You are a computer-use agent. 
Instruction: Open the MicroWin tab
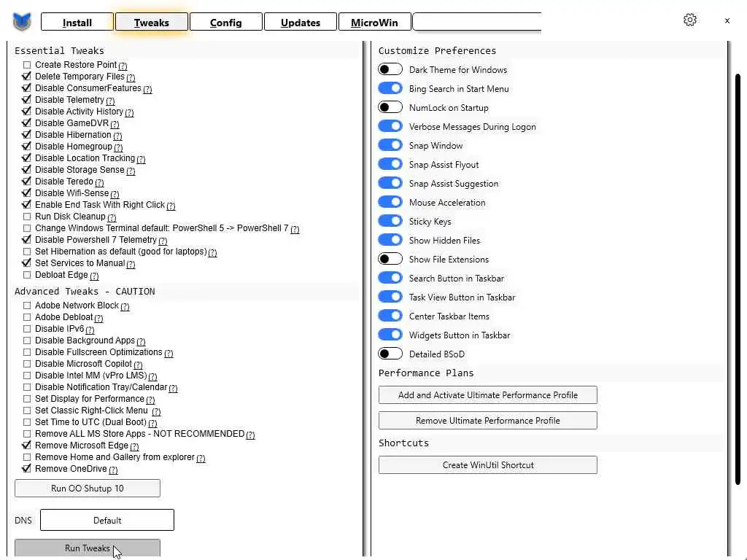374,23
